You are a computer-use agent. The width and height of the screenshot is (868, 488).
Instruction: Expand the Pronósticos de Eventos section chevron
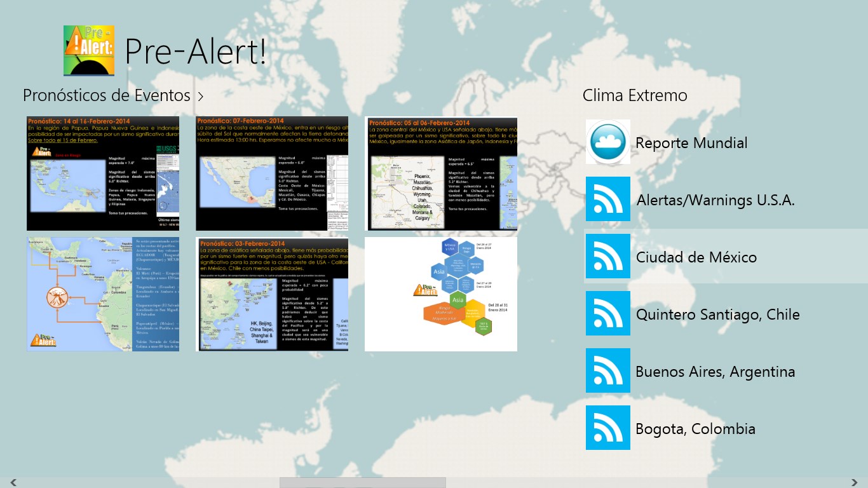pos(201,97)
